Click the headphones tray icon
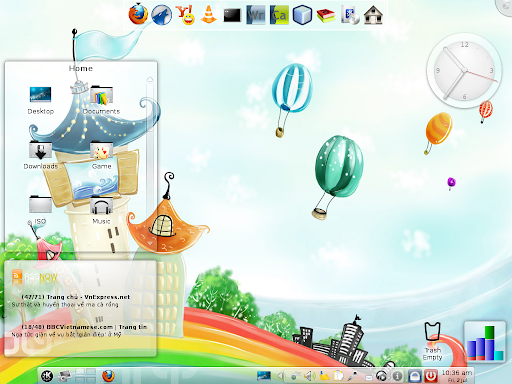The image size is (512, 384). (x=381, y=376)
